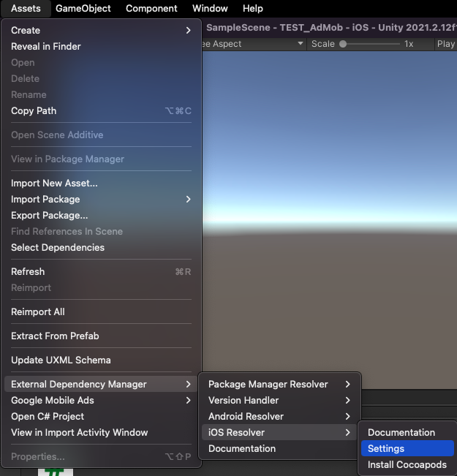Choose Install Cocoapods
This screenshot has width=457, height=476.
[407, 464]
